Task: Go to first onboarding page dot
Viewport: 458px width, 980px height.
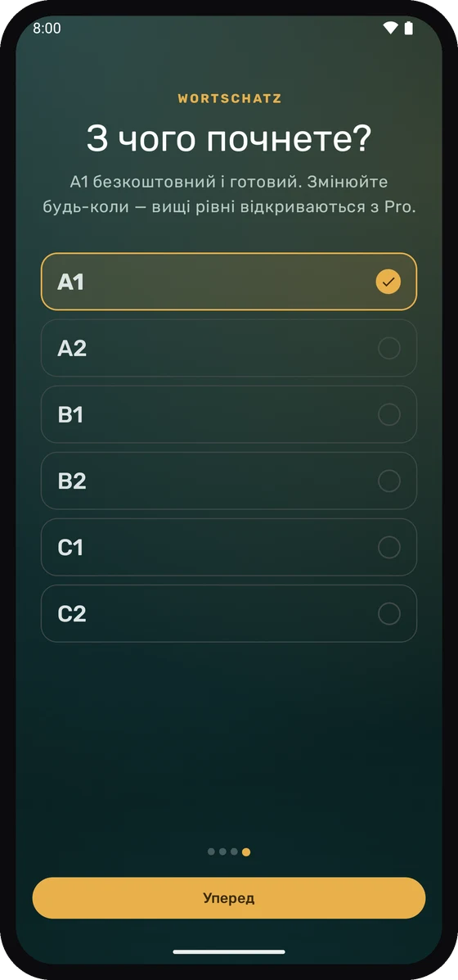Action: (x=212, y=851)
